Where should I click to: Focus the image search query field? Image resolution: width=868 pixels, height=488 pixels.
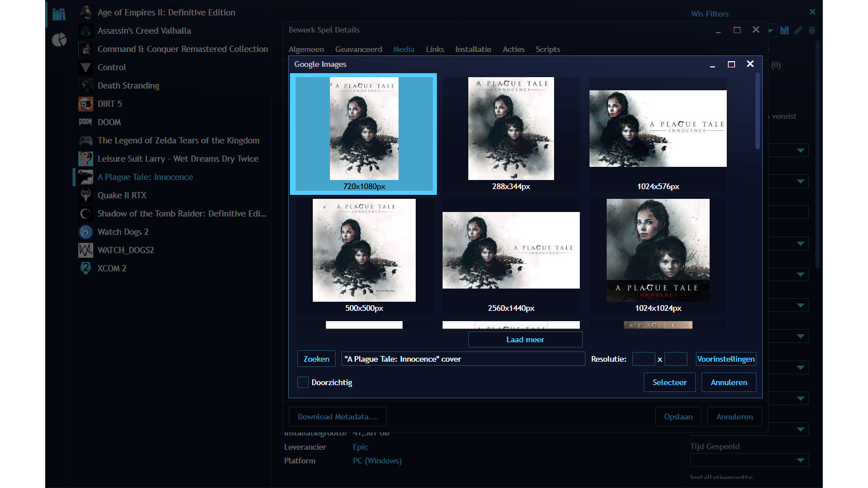pyautogui.click(x=463, y=359)
